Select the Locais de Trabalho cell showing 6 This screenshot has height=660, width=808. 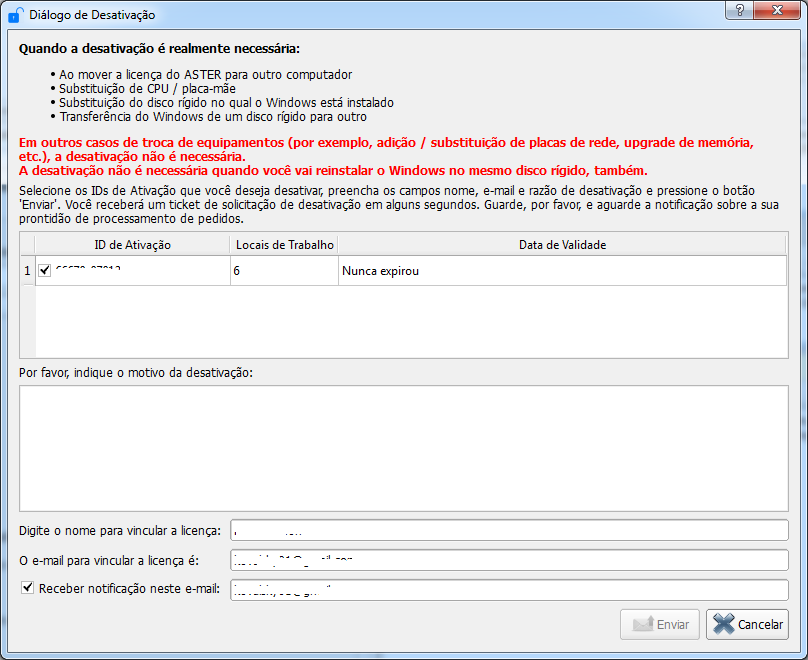tap(284, 270)
